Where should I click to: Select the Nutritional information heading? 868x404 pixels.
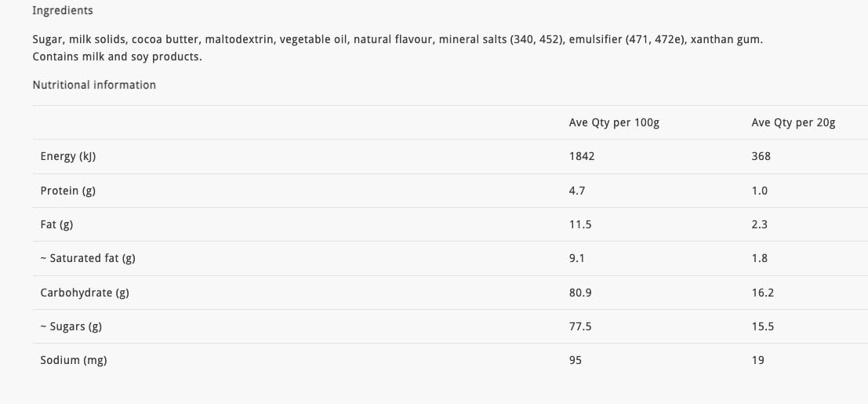point(94,85)
